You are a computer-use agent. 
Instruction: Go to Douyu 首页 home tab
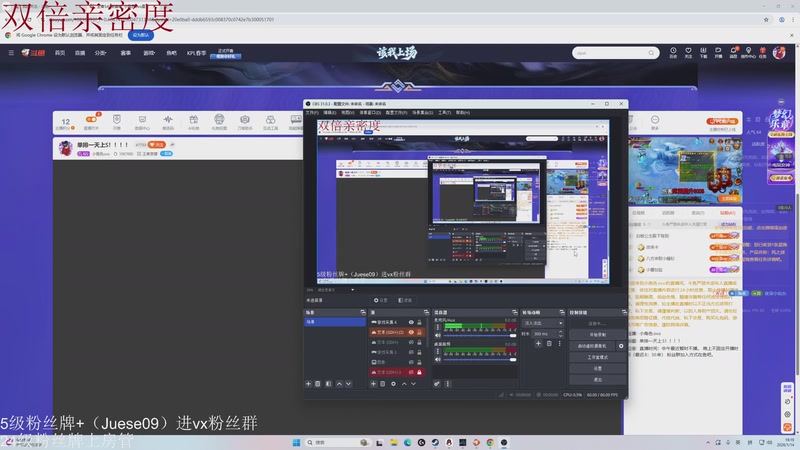click(x=60, y=53)
